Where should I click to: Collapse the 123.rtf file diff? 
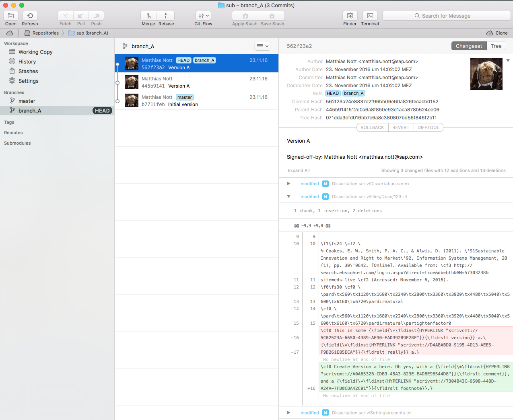(x=288, y=197)
